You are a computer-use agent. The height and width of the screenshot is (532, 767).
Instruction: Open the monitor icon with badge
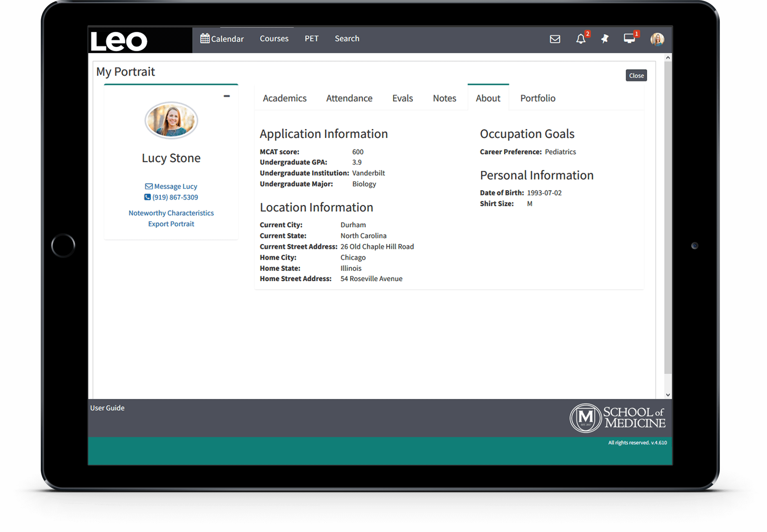pos(629,39)
